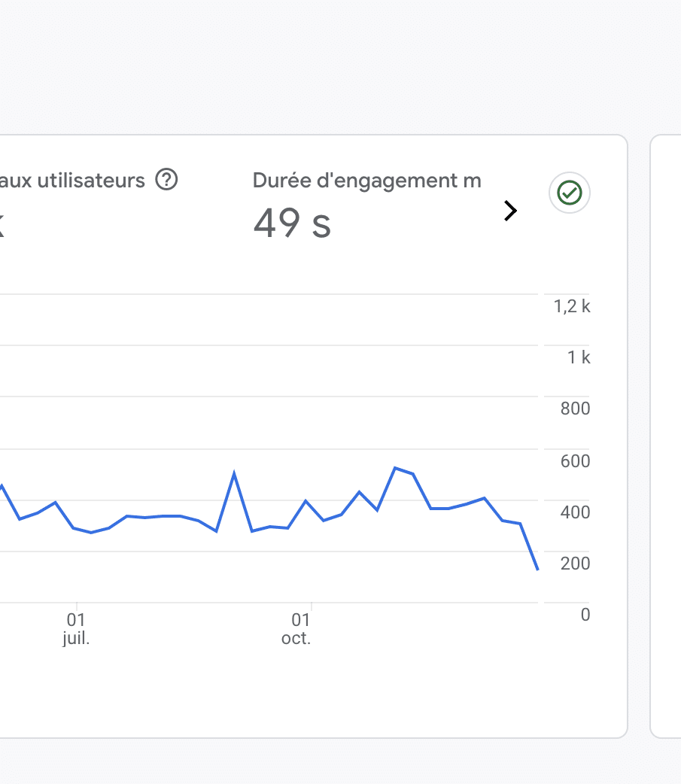Click the green checkmark data quality icon
Image resolution: width=681 pixels, height=784 pixels.
570,193
